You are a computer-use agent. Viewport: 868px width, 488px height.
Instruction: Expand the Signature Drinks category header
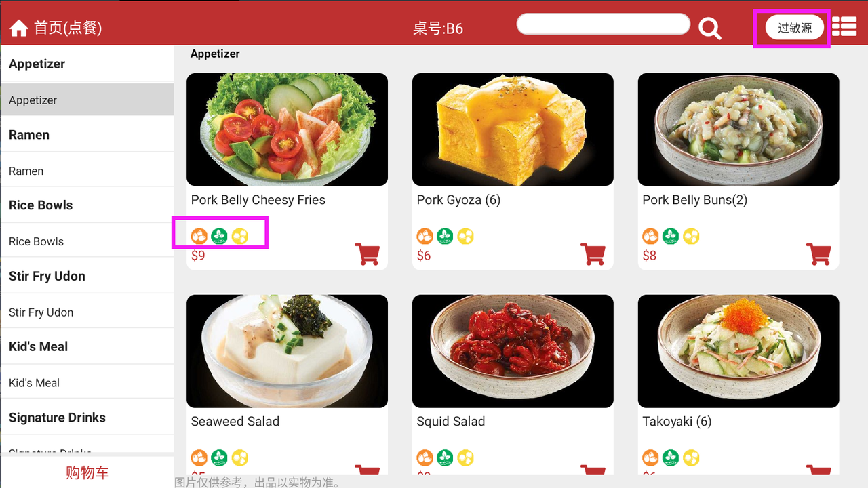click(x=87, y=418)
